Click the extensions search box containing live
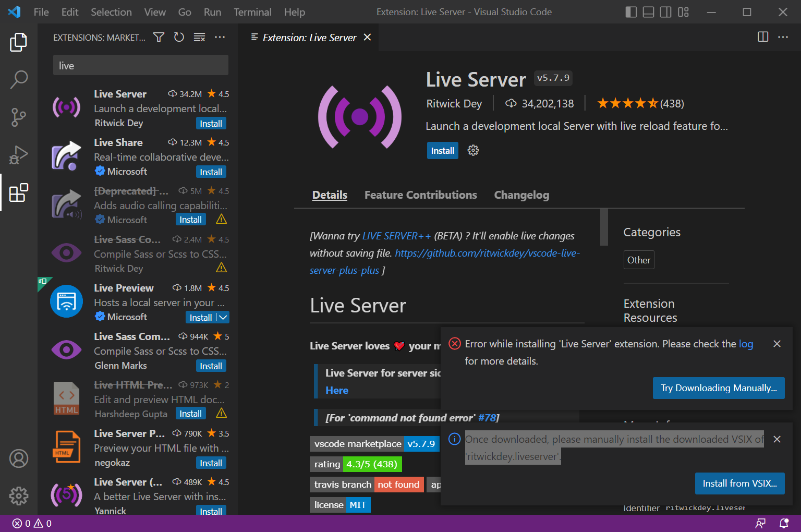 (141, 65)
